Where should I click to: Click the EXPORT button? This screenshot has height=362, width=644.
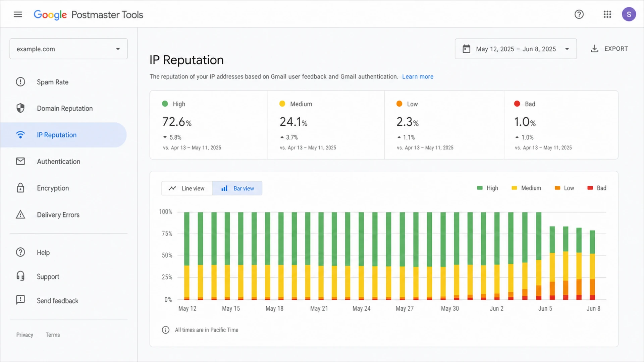click(x=609, y=49)
